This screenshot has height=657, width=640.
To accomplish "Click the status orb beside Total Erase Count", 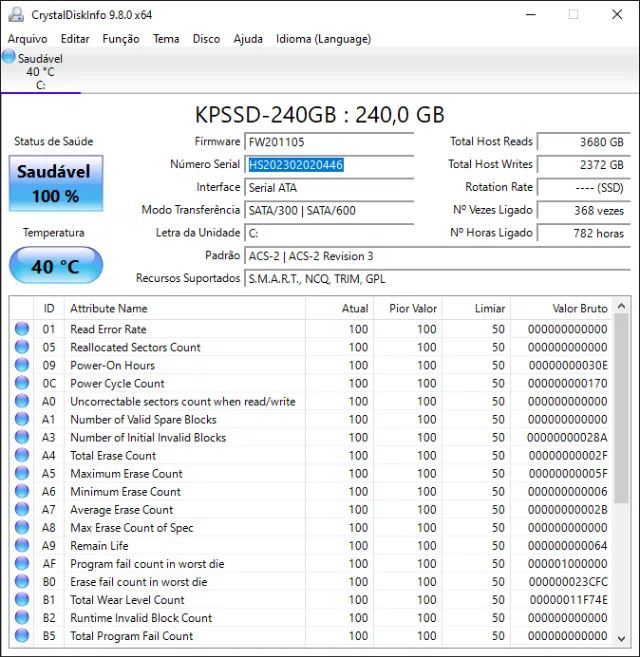I will pos(22,455).
